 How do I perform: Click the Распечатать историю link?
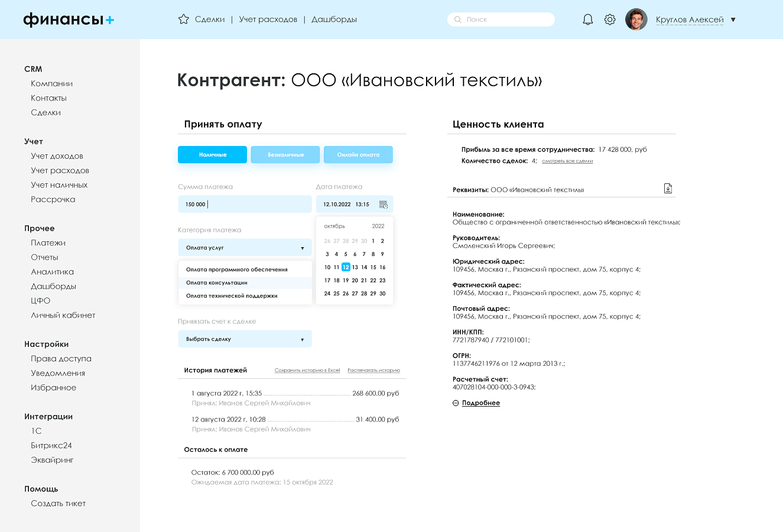(373, 371)
